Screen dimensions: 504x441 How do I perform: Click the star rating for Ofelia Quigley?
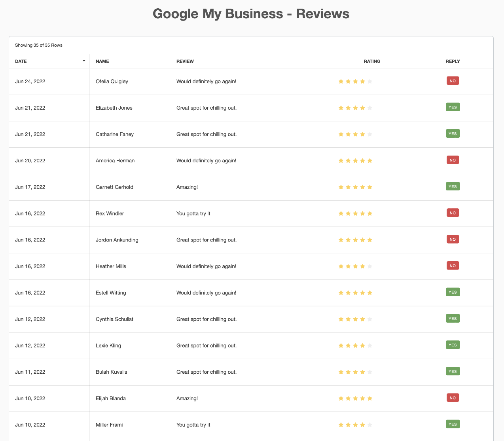click(355, 82)
